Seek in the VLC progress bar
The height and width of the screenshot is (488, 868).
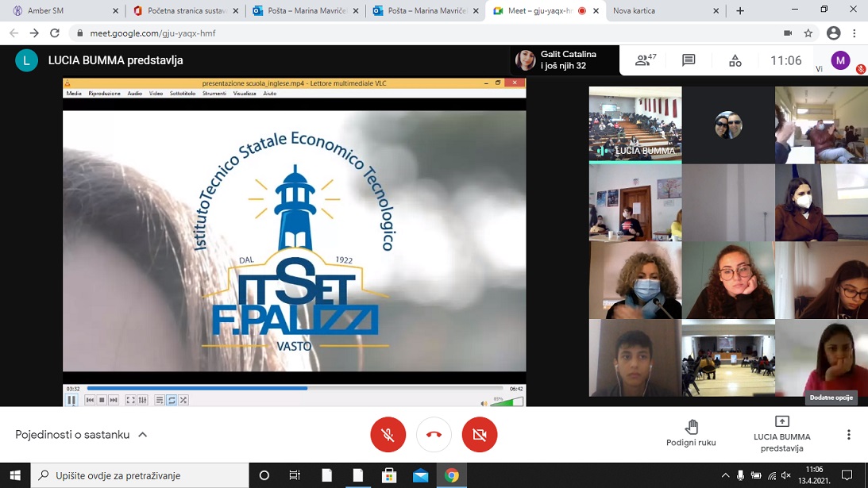295,388
